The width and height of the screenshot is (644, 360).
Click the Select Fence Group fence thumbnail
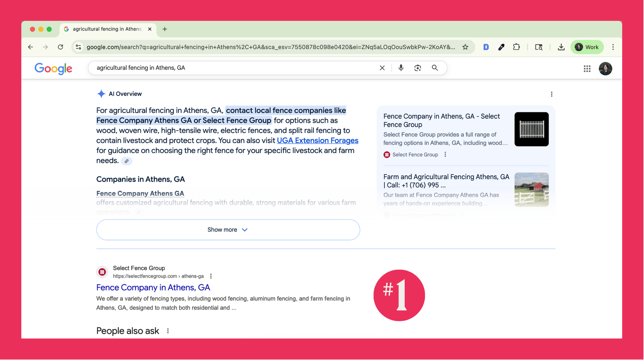coord(531,129)
